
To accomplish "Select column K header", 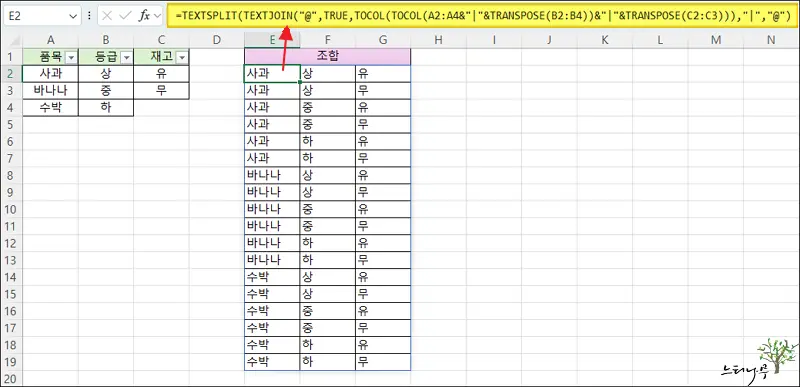I will pyautogui.click(x=605, y=40).
